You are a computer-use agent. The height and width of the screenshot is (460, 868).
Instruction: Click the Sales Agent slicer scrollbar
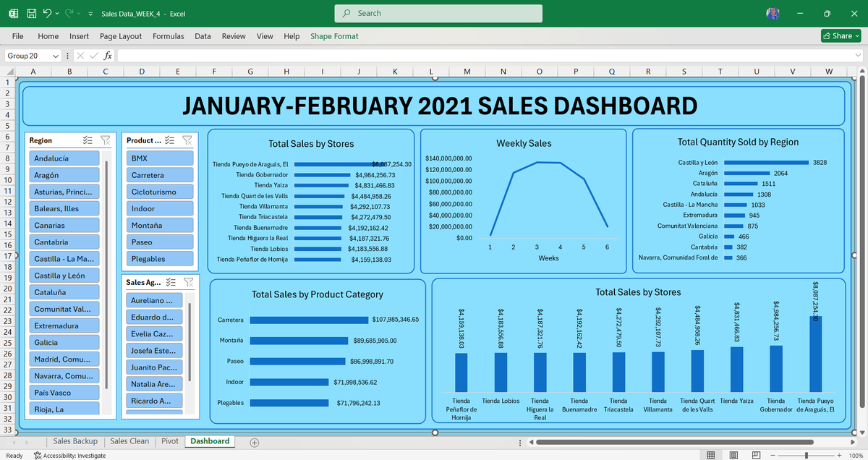tap(190, 341)
